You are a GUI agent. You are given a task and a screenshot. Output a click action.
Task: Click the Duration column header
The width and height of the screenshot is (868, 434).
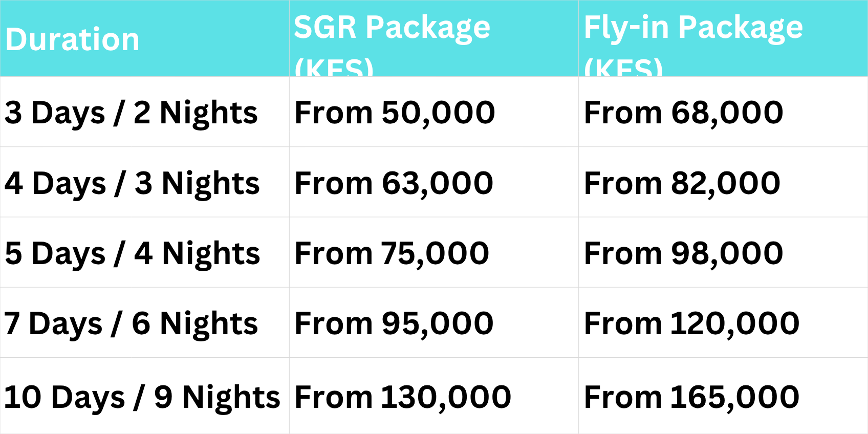[72, 39]
